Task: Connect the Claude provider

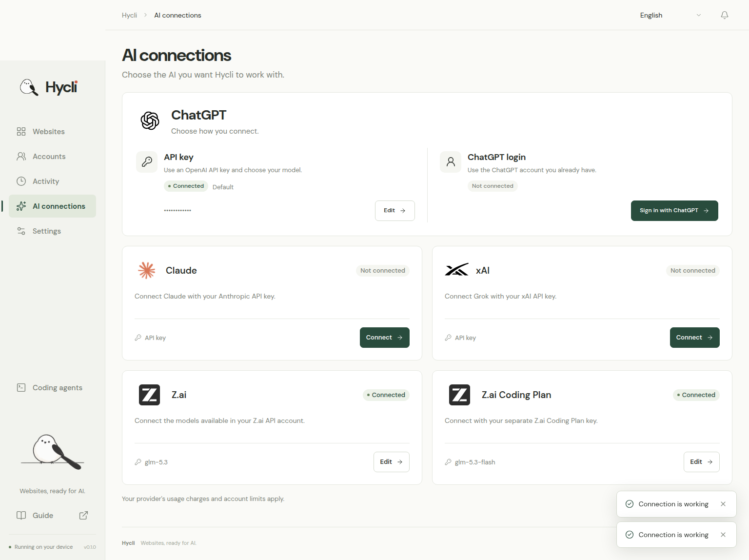Action: pyautogui.click(x=385, y=338)
